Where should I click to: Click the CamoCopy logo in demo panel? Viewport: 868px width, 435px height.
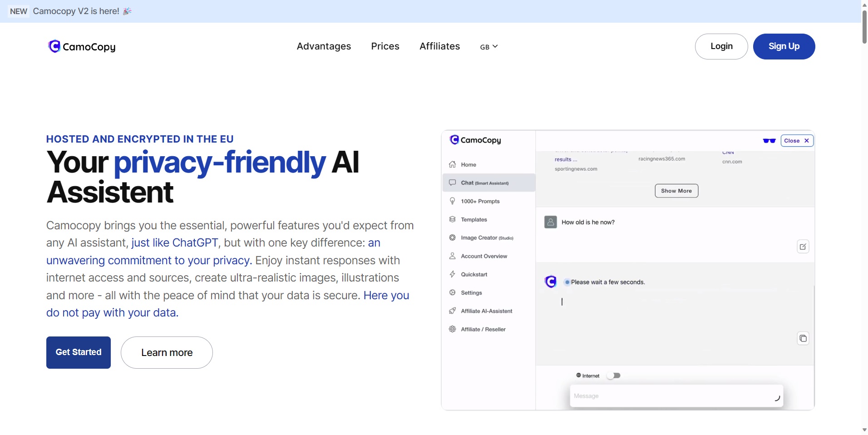(475, 140)
